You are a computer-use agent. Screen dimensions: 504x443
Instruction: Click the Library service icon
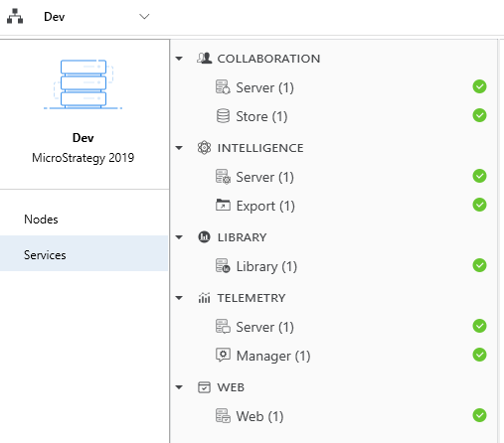[223, 266]
